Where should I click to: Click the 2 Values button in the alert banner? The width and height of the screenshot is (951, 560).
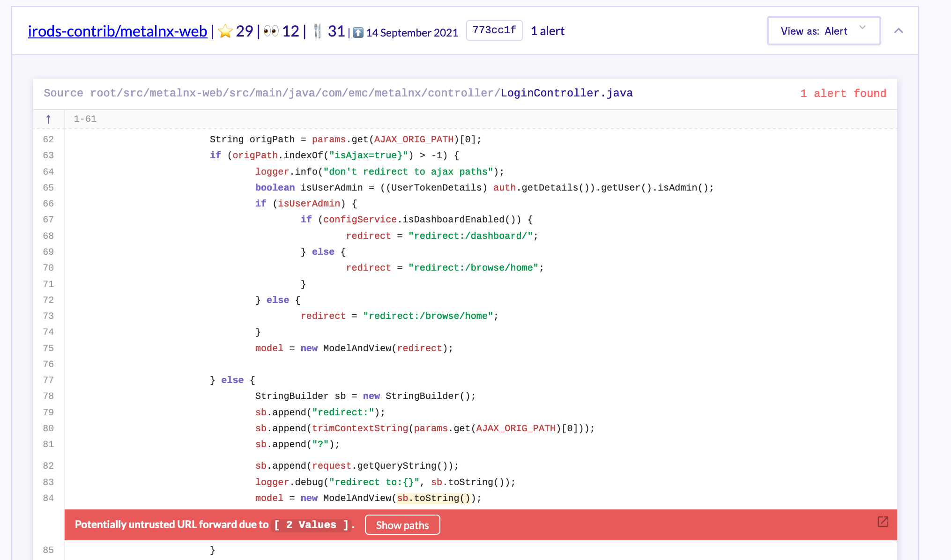point(312,524)
